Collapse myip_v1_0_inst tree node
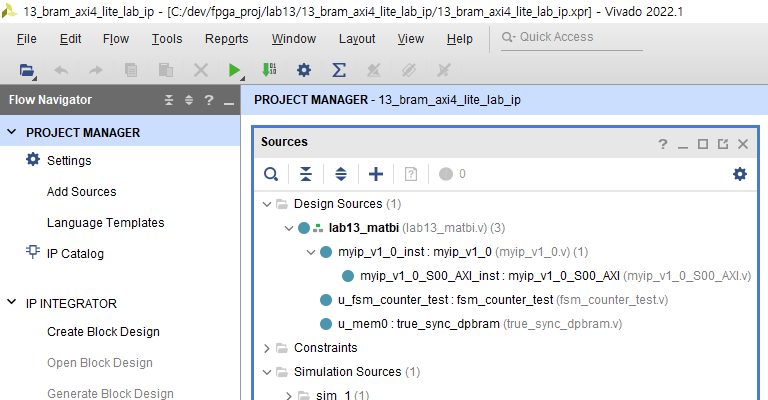Image resolution: width=768 pixels, height=400 pixels. [311, 252]
